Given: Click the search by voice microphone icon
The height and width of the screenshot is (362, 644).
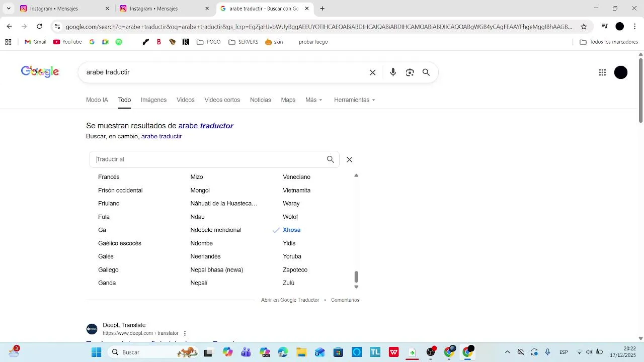Looking at the screenshot, I should pos(393,72).
